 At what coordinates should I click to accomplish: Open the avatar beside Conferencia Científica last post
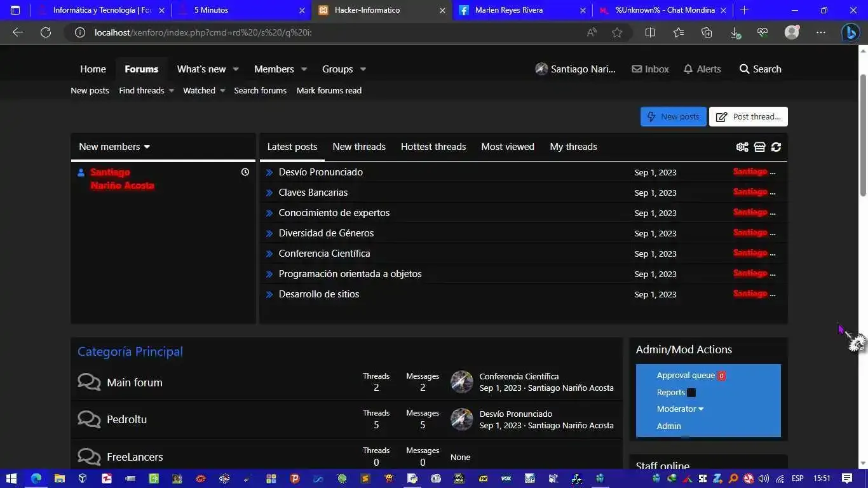pyautogui.click(x=462, y=382)
